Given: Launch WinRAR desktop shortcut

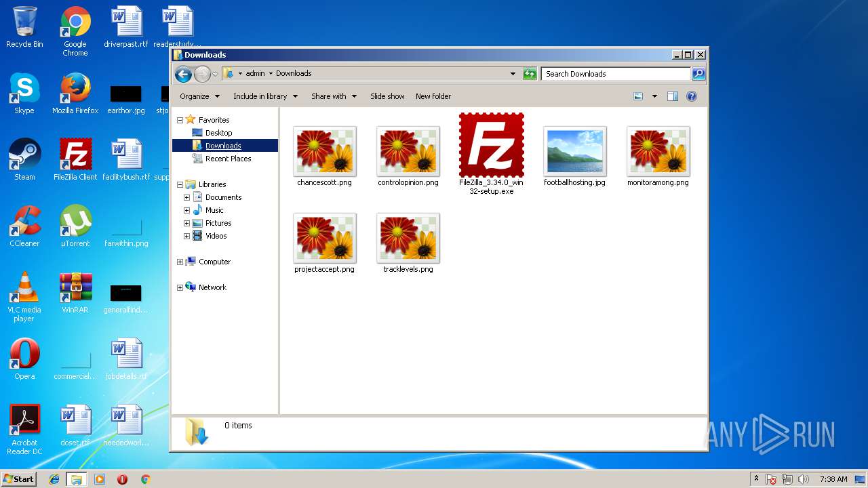Looking at the screenshot, I should coord(75,293).
